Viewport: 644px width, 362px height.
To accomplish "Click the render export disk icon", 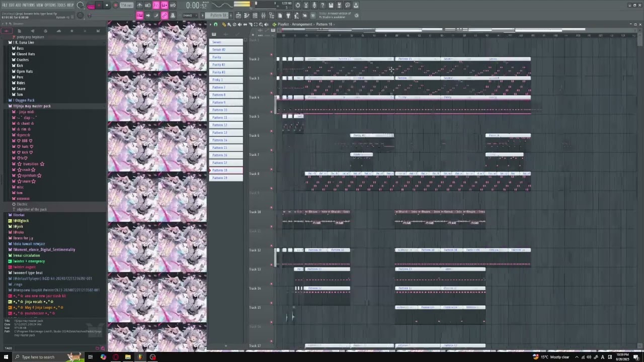I will pos(339,5).
